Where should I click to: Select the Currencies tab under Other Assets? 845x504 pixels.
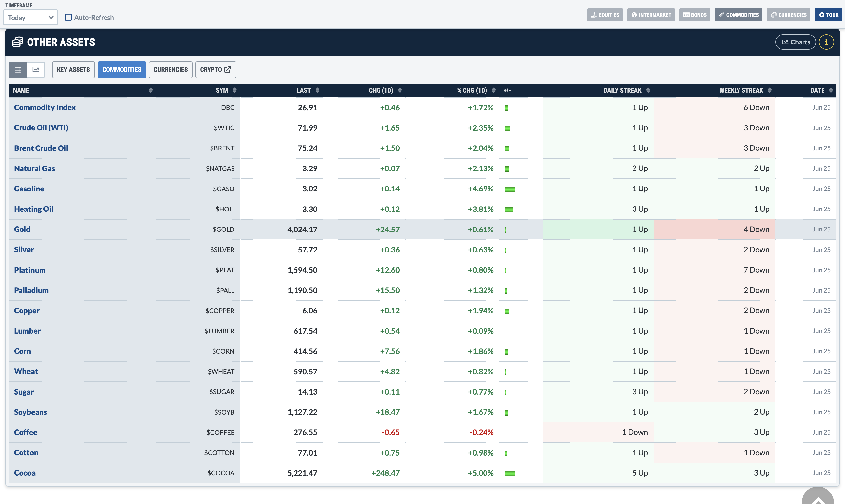coord(170,70)
